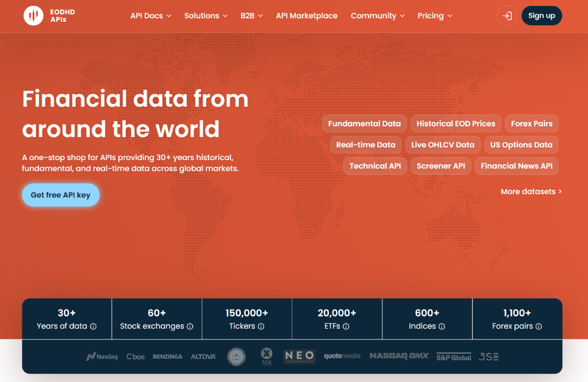Click the NEO exchange logo
This screenshot has height=382, width=588.
[x=298, y=356]
